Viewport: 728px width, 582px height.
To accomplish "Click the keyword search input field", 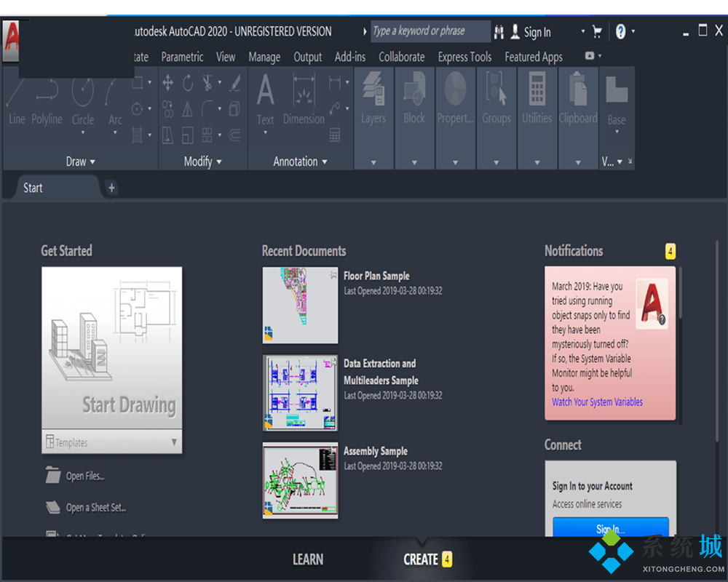I will pyautogui.click(x=430, y=31).
